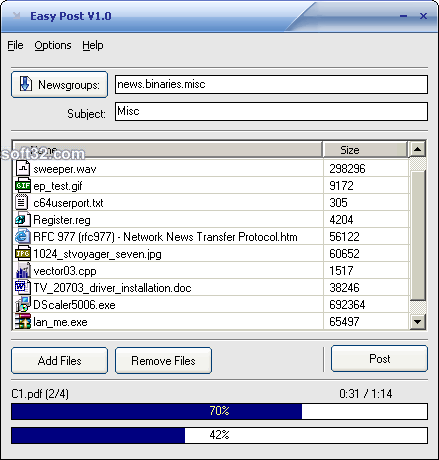
Task: Click the size value 692364
Action: (x=347, y=305)
